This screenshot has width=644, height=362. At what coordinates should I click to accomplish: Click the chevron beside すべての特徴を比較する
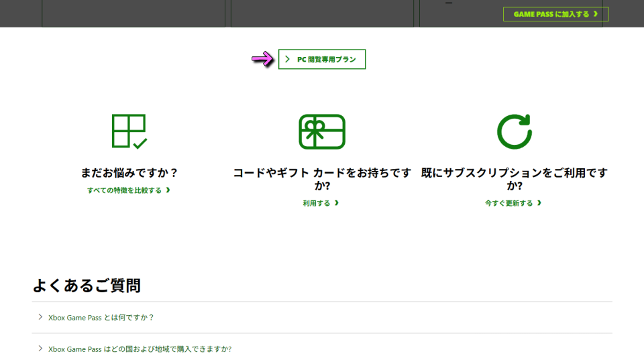(x=168, y=190)
